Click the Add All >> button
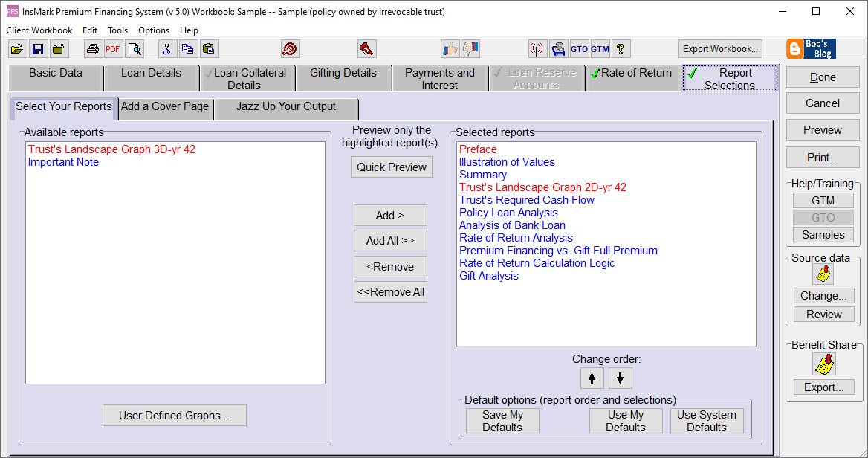 coord(390,241)
